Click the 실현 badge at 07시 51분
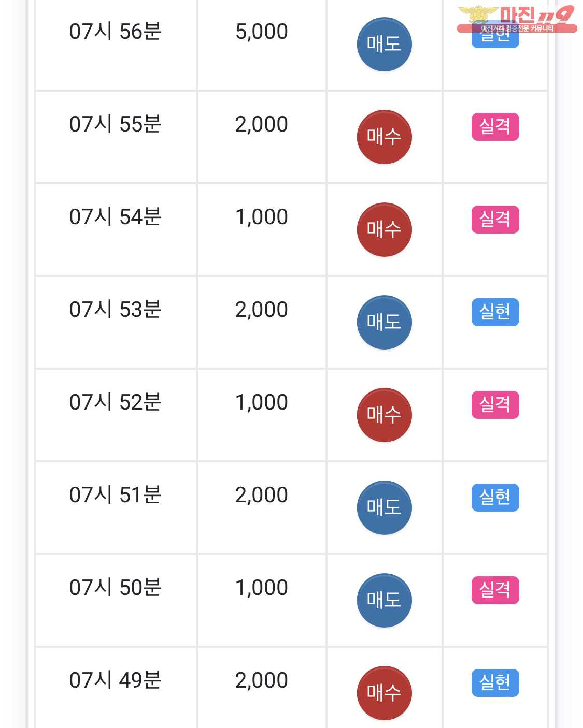Screen dimensions: 583x728 495,497
